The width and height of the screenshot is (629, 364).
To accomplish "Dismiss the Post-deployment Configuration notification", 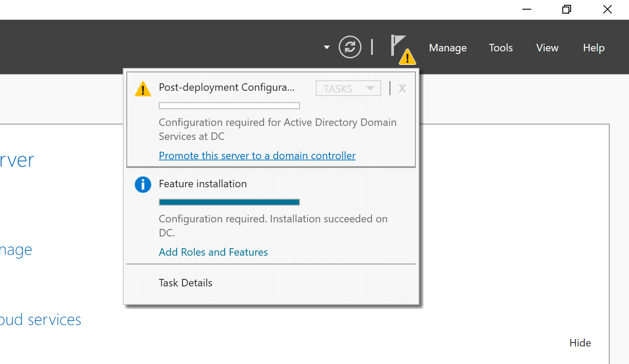I will point(402,88).
